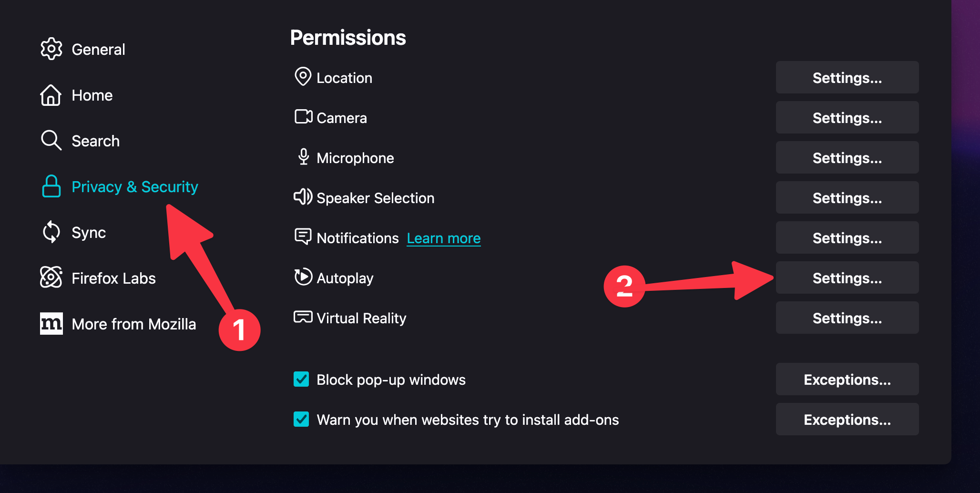Open Microphone Settings button
The height and width of the screenshot is (493, 980).
click(847, 157)
